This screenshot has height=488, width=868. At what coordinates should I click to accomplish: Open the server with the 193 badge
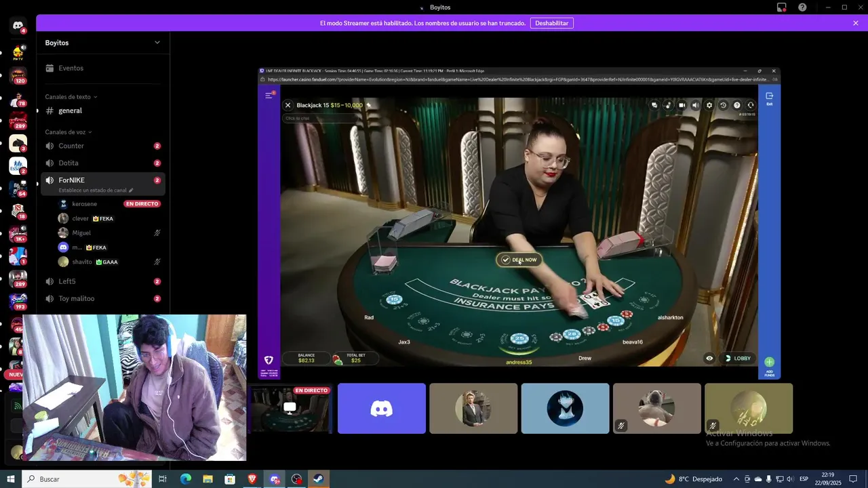point(18,301)
